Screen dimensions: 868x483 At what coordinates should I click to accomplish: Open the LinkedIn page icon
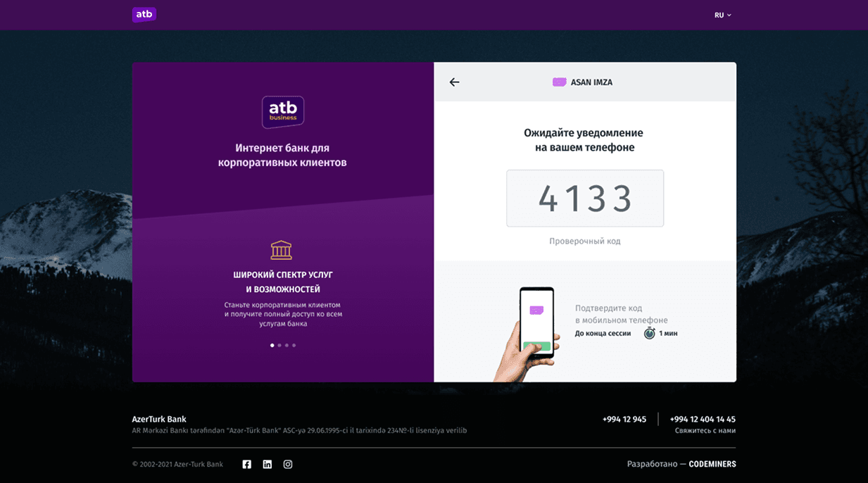267,464
